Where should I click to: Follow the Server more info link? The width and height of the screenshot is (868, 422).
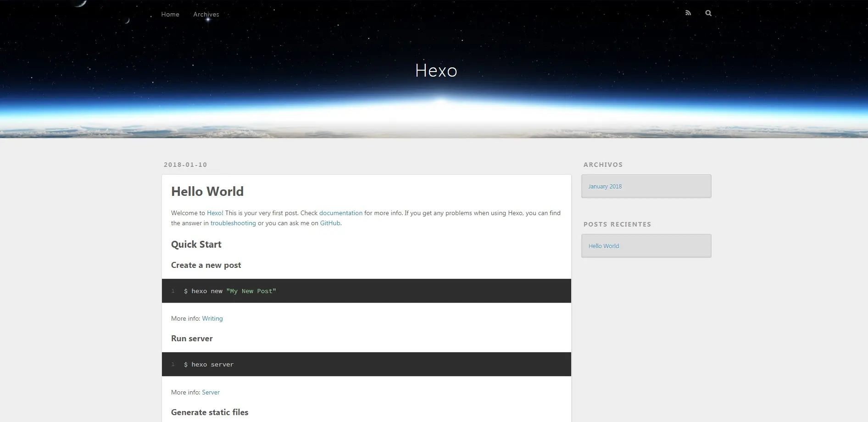point(211,392)
